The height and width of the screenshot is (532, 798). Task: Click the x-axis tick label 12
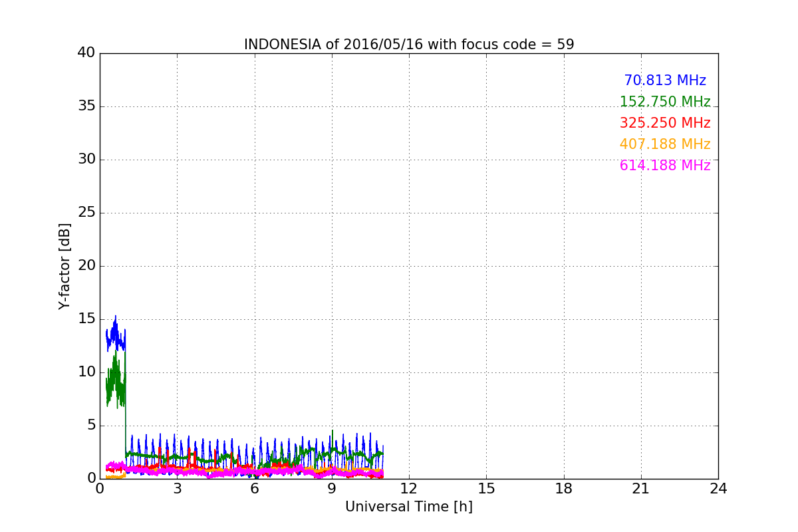click(409, 489)
